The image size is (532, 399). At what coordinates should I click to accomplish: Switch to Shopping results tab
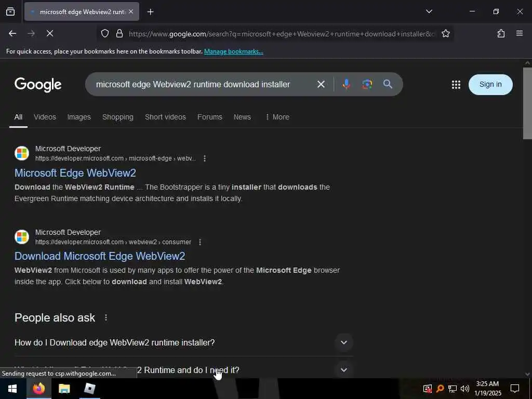118,117
